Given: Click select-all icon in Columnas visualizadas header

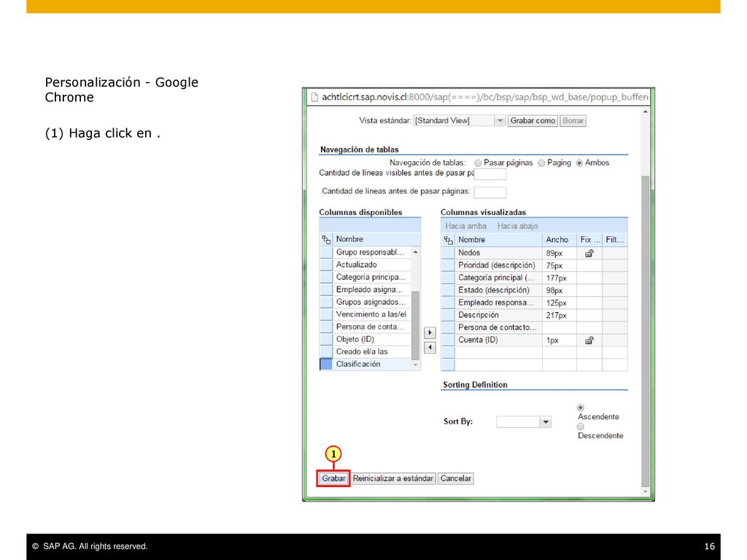Looking at the screenshot, I should [x=449, y=240].
